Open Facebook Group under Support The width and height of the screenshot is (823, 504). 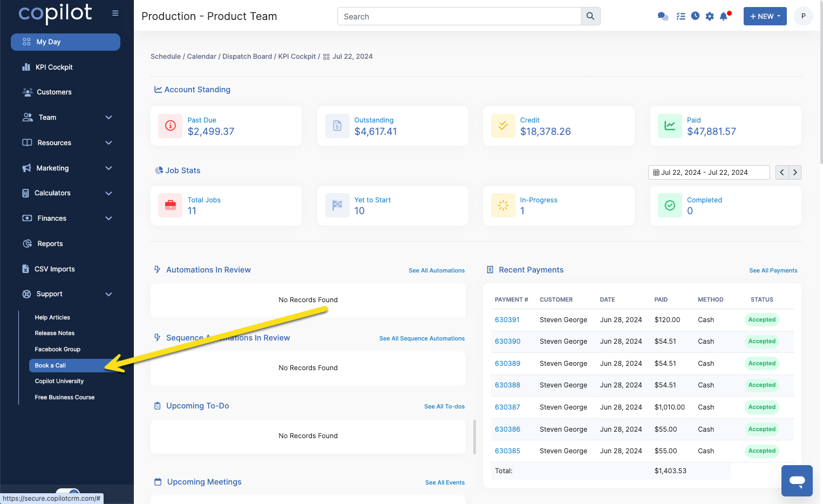(x=58, y=349)
